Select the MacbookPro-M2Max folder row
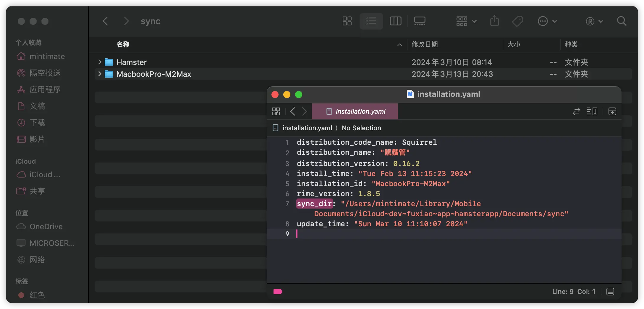644x309 pixels. coord(363,74)
